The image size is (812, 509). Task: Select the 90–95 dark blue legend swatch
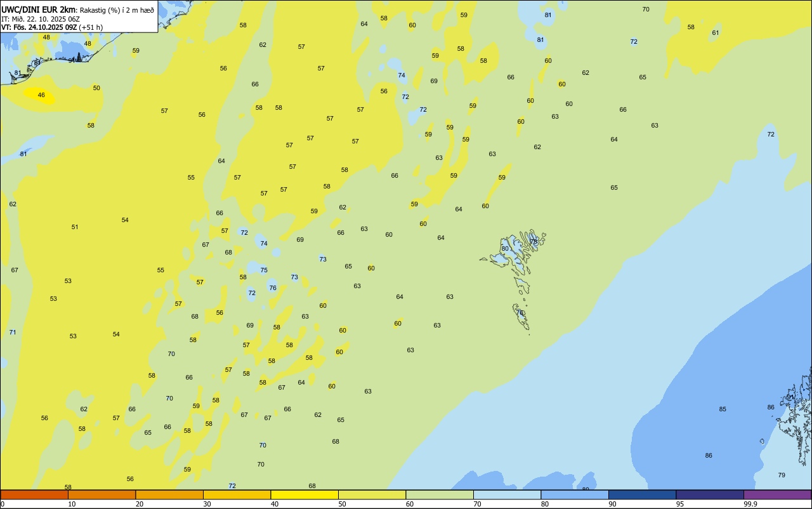pyautogui.click(x=642, y=494)
